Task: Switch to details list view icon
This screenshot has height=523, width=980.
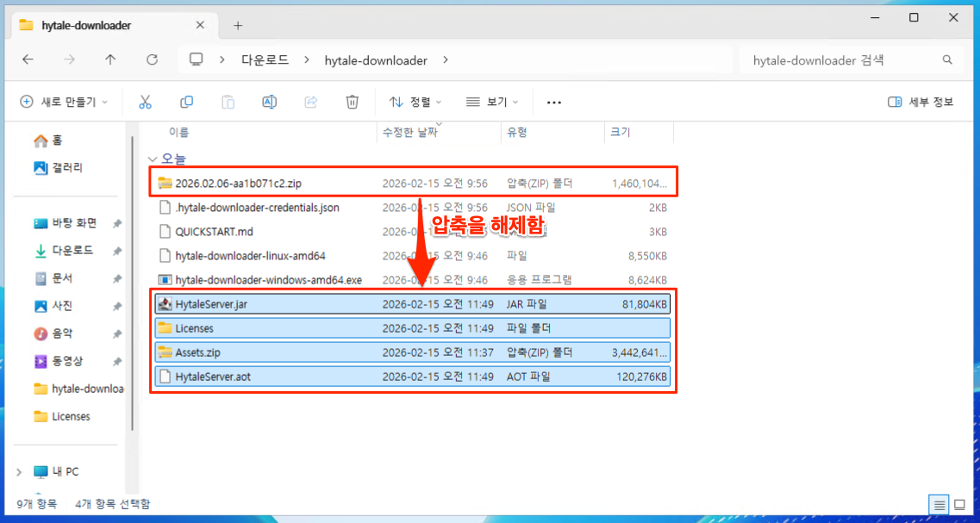Action: coord(939,504)
